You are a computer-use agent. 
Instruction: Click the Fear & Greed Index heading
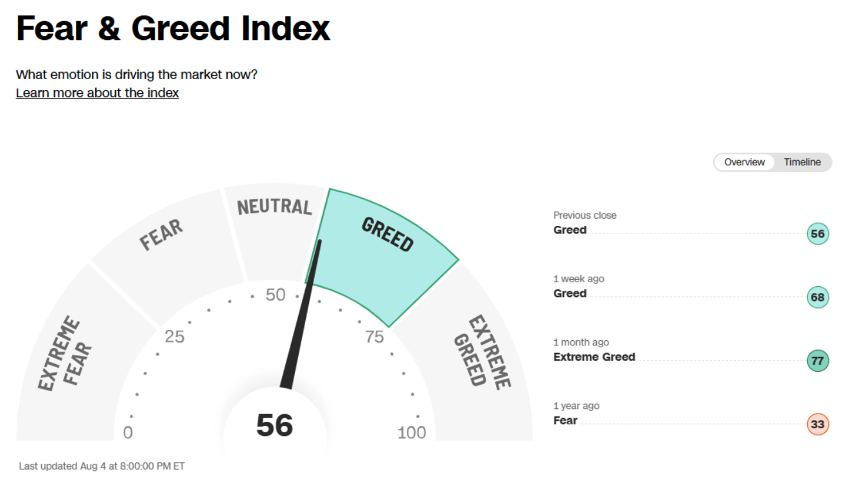click(x=173, y=28)
